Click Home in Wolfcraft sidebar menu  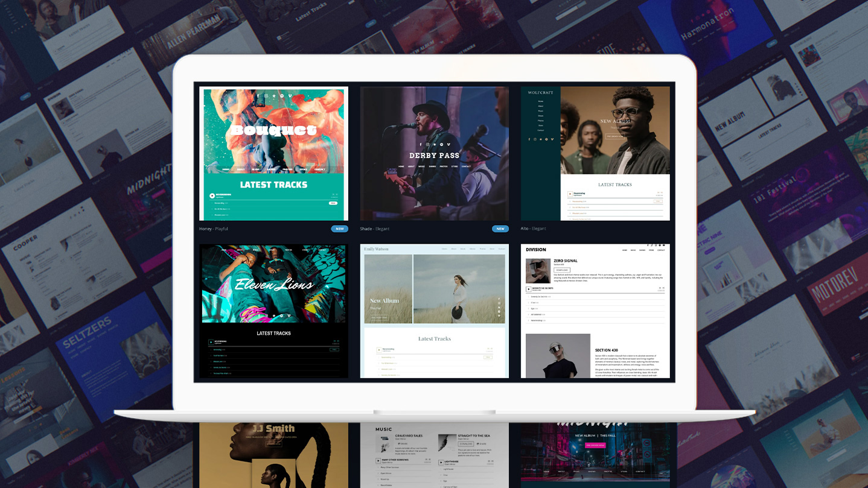(541, 101)
